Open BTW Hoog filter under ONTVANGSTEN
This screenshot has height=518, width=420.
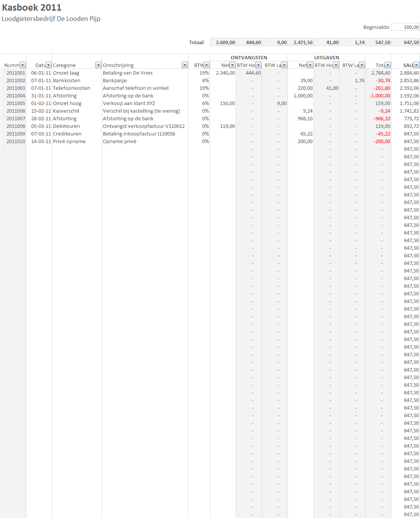(x=258, y=65)
